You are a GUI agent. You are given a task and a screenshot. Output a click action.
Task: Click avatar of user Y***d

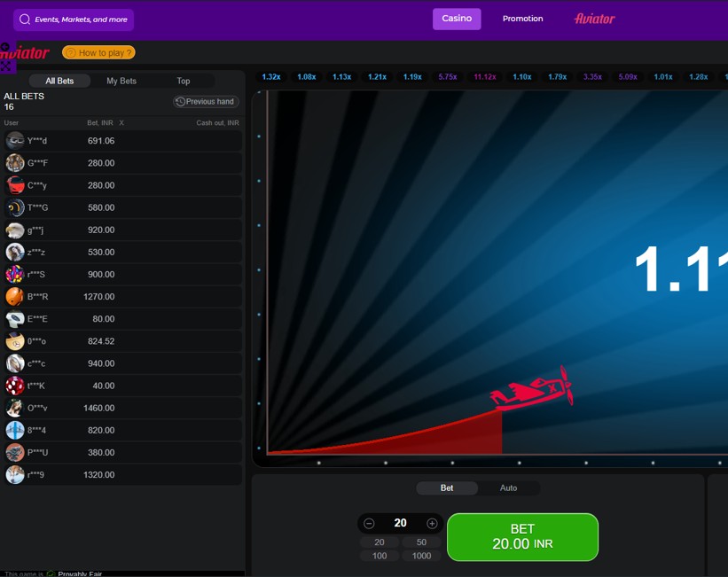coord(15,141)
